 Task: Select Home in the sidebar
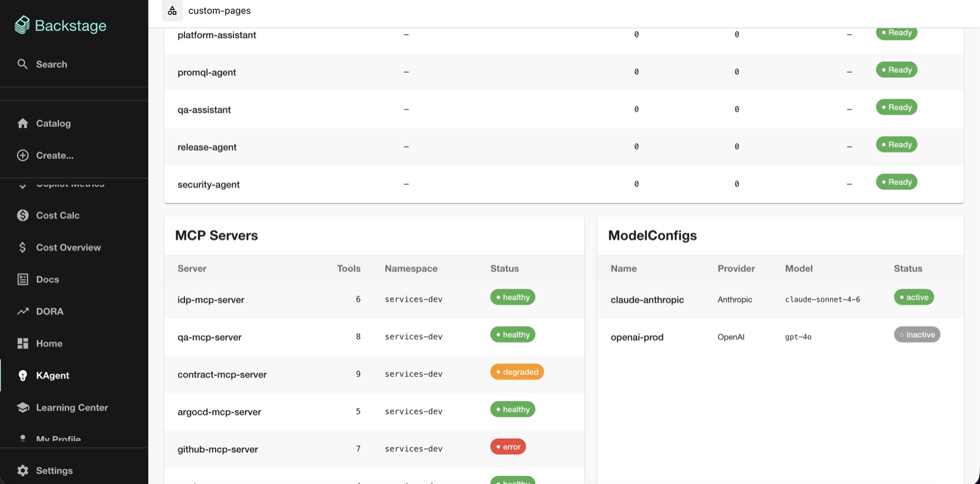pos(74,343)
